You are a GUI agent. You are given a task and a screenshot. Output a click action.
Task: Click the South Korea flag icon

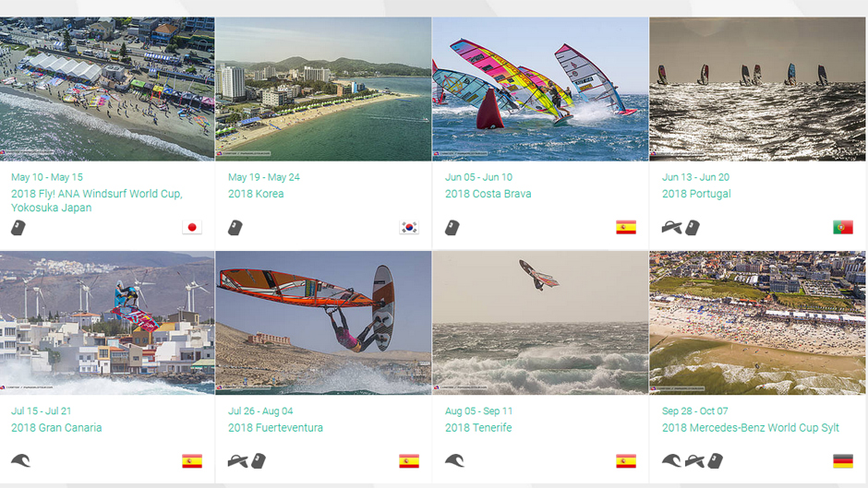pyautogui.click(x=409, y=228)
